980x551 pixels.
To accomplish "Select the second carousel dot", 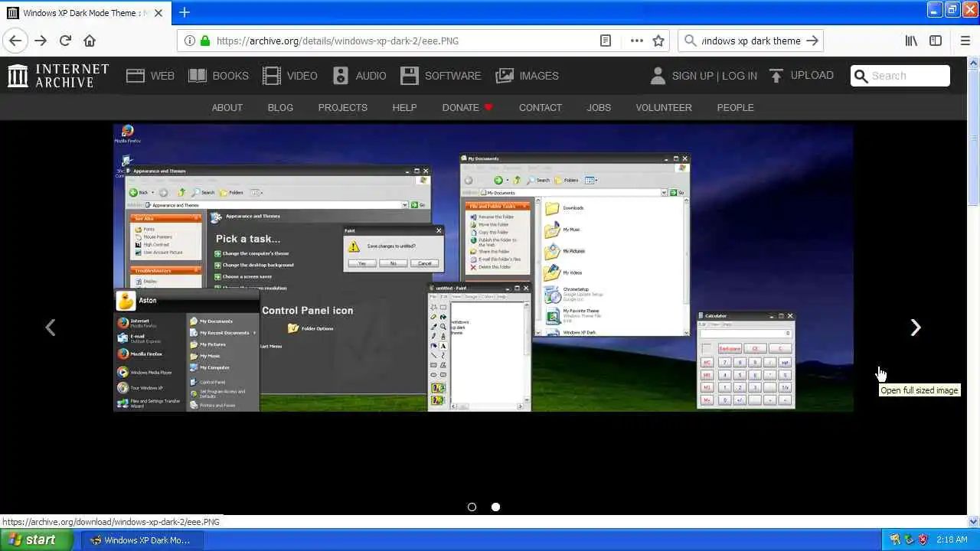I will (495, 507).
